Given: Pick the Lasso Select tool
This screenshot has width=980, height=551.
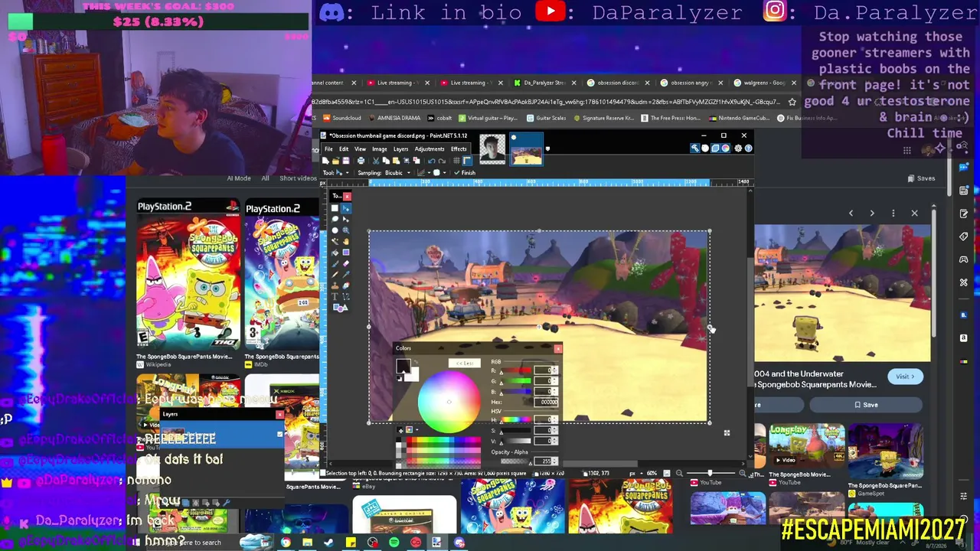Looking at the screenshot, I should 335,219.
